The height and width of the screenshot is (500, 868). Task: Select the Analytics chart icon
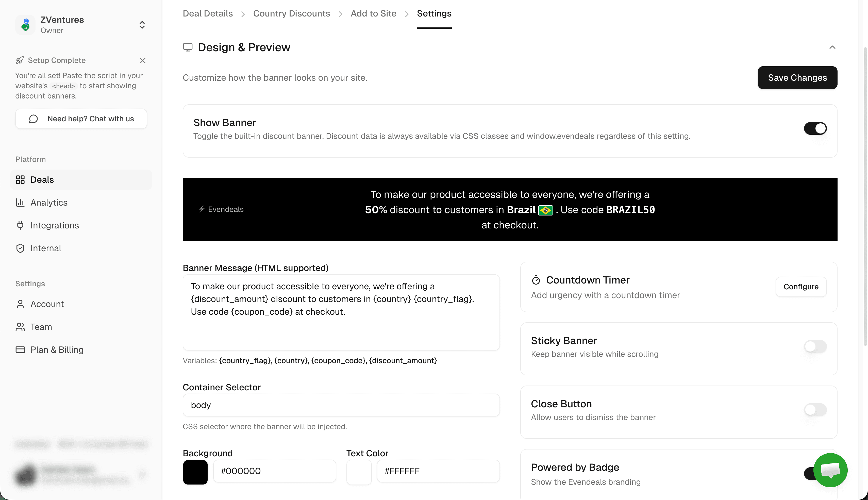[x=20, y=203]
